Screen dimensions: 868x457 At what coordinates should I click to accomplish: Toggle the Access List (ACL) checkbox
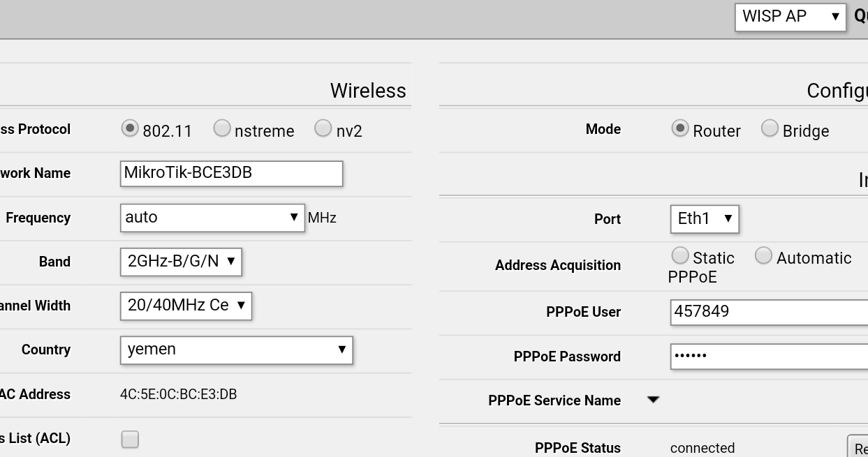(x=130, y=439)
